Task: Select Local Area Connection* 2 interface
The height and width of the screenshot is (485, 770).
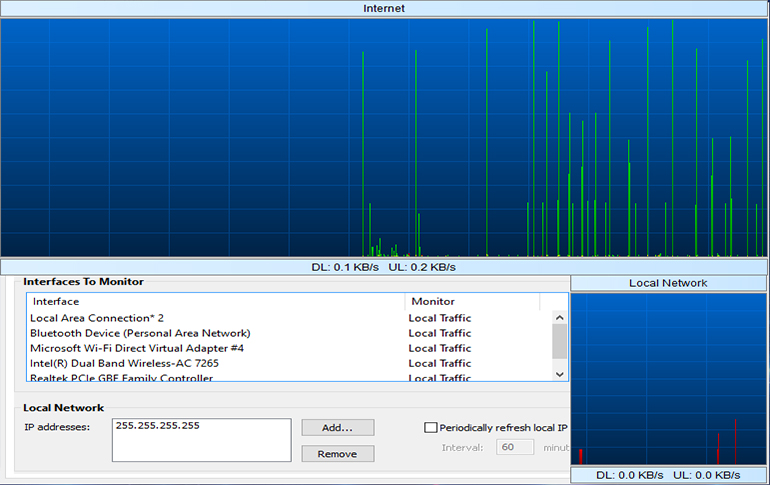Action: point(97,318)
